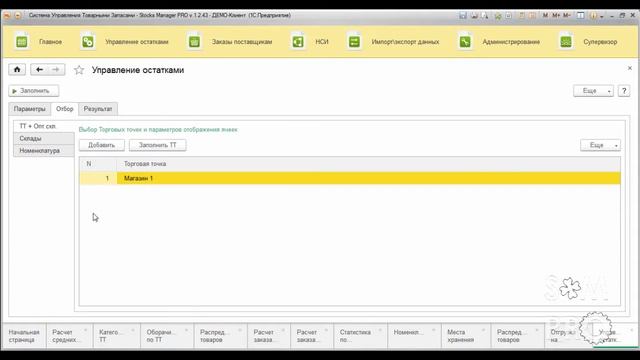The width and height of the screenshot is (640, 360).
Task: Open the application main menu icon in title bar
Action: pos(18,16)
